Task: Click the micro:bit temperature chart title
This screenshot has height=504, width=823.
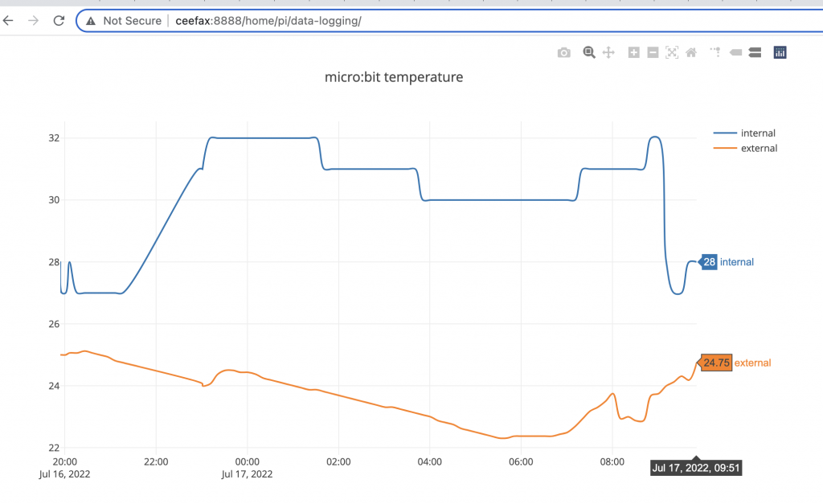Action: coord(394,77)
